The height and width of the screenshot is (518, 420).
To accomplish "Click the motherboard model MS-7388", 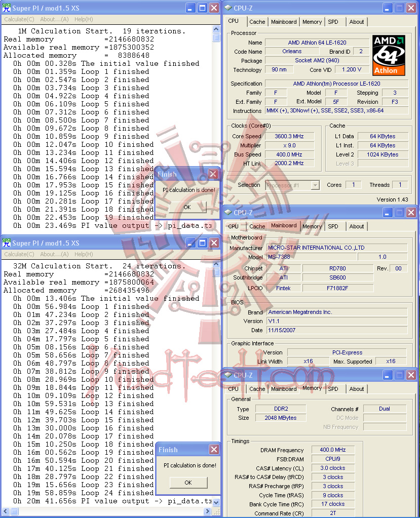I will pos(312,257).
